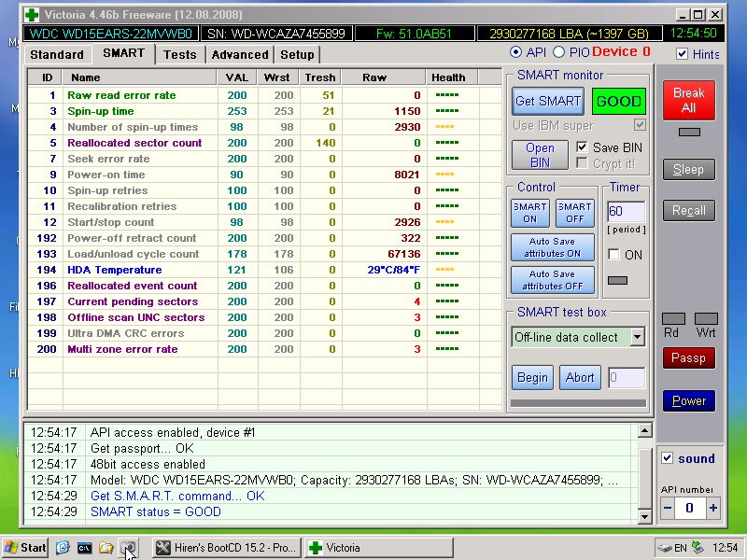The height and width of the screenshot is (560, 747).
Task: Click the quick launch icon under cursor
Action: tap(128, 548)
